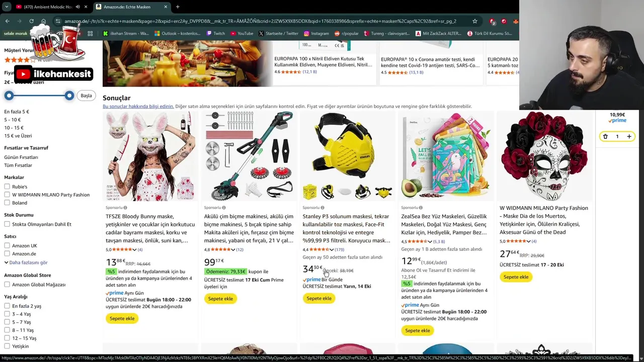Tick the Amazon Global Mağazası checkbox

coord(7,285)
